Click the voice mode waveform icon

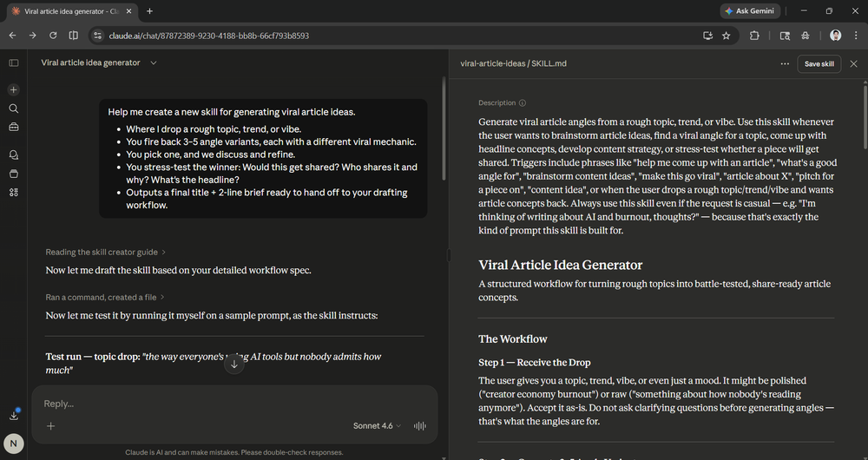click(x=420, y=426)
